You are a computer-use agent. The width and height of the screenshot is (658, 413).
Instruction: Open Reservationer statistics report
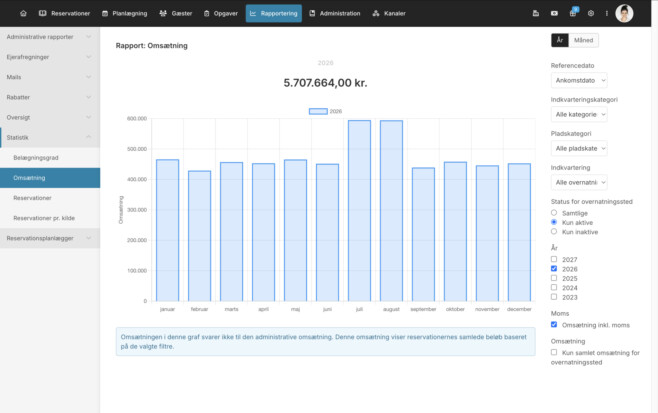(50, 198)
